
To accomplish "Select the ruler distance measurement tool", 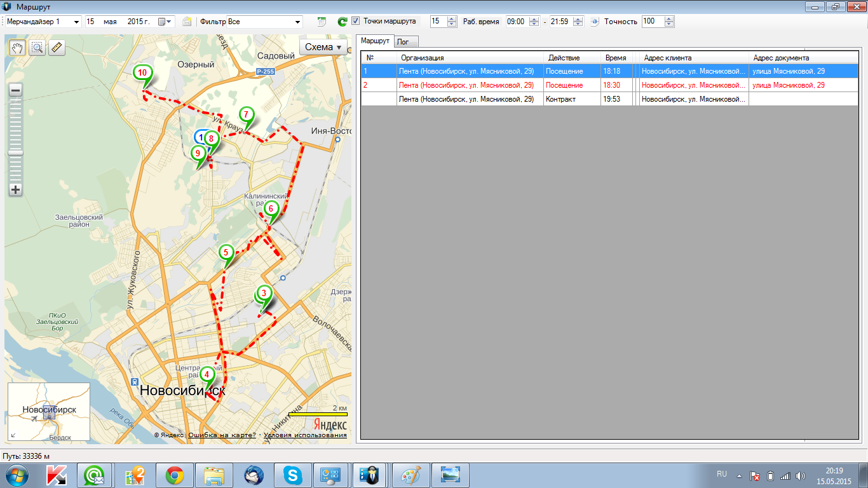I will [57, 48].
